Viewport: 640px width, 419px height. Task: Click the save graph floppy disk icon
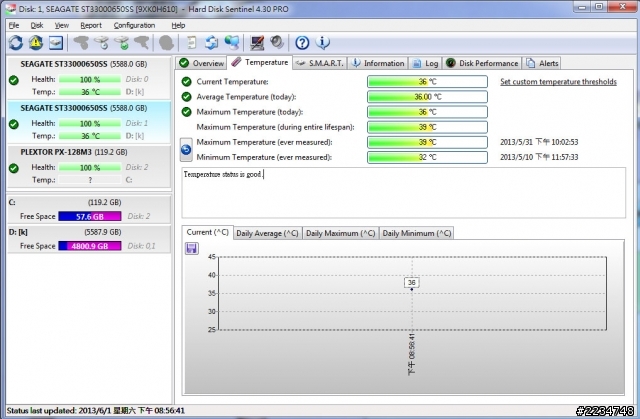coord(191,248)
